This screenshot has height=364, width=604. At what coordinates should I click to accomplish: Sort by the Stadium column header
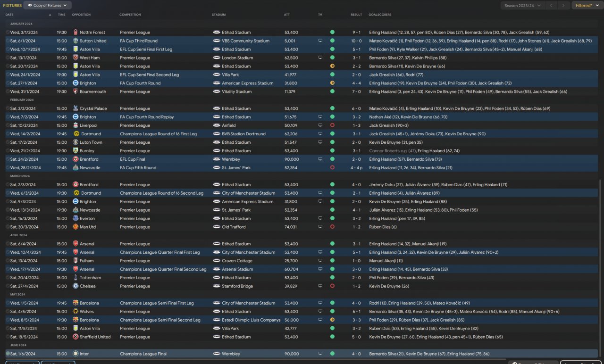click(x=219, y=15)
